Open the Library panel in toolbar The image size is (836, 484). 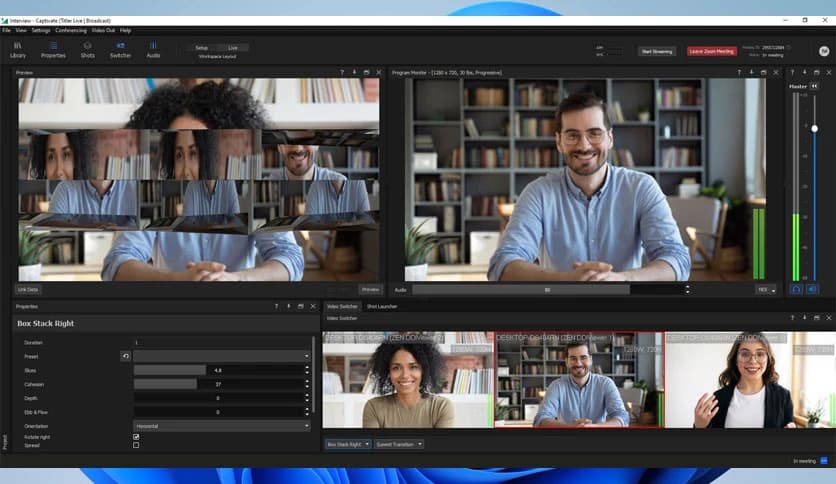18,50
